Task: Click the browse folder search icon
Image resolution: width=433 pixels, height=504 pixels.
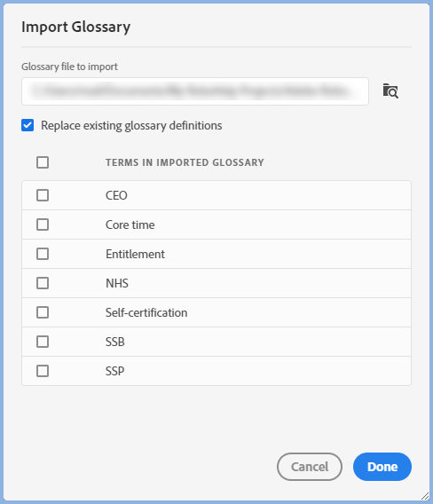Action: 390,91
